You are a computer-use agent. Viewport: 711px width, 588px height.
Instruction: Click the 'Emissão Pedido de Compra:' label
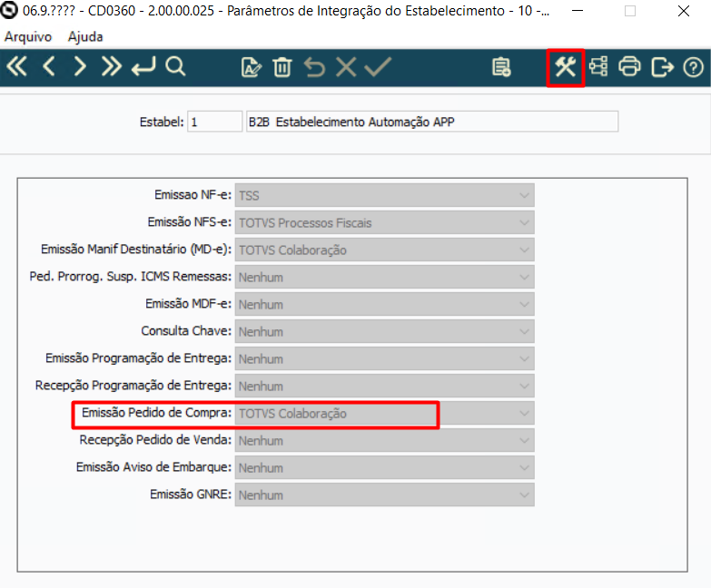[x=156, y=413]
